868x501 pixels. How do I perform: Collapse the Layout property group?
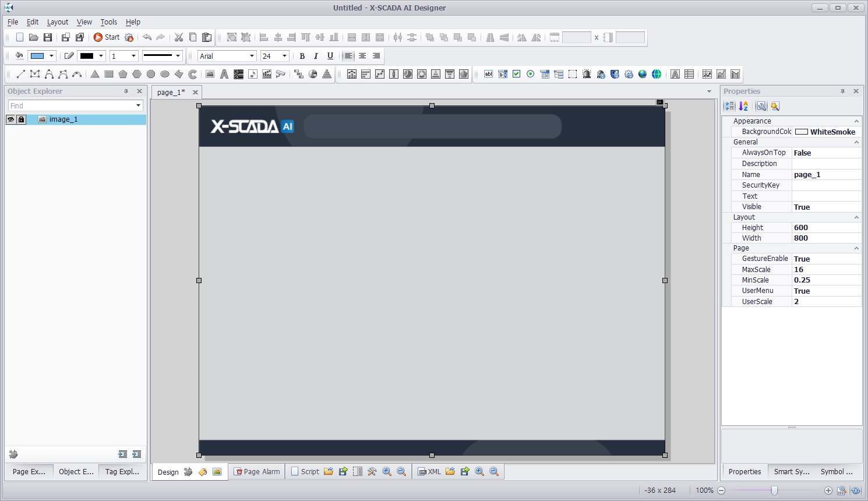(x=856, y=217)
